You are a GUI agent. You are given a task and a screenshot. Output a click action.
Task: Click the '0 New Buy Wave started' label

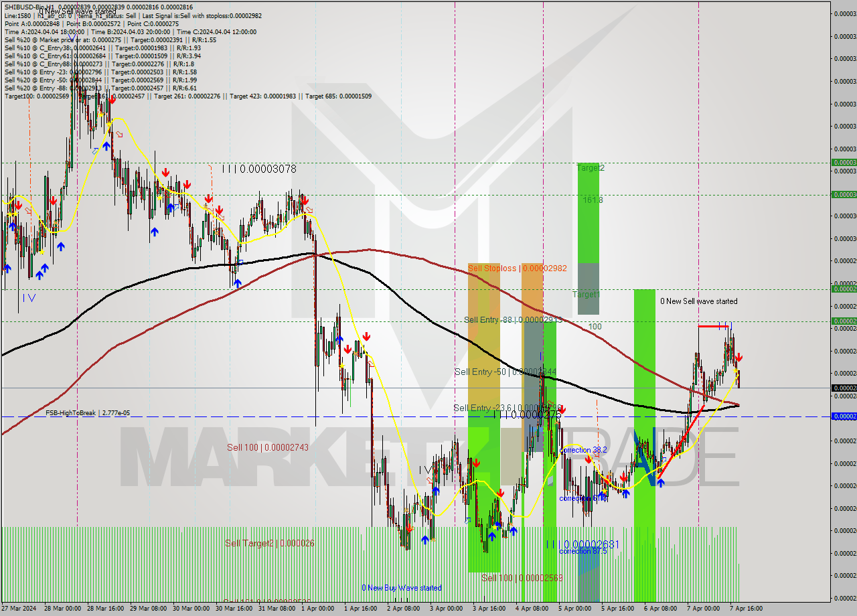pyautogui.click(x=402, y=588)
